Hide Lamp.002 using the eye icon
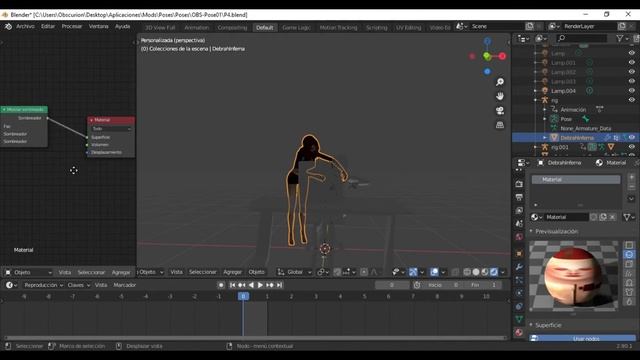Image resolution: width=640 pixels, height=360 pixels. 631,72
